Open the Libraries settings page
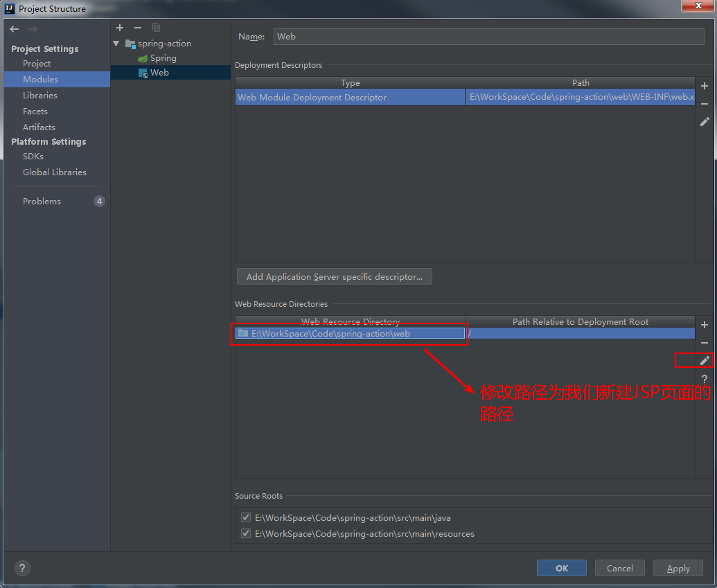The height and width of the screenshot is (588, 717). click(x=40, y=95)
